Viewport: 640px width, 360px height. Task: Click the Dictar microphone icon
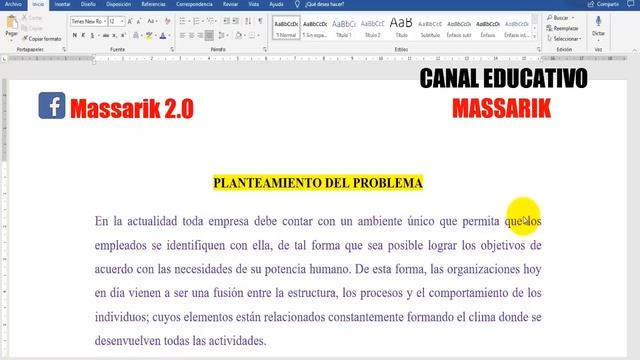(x=598, y=21)
